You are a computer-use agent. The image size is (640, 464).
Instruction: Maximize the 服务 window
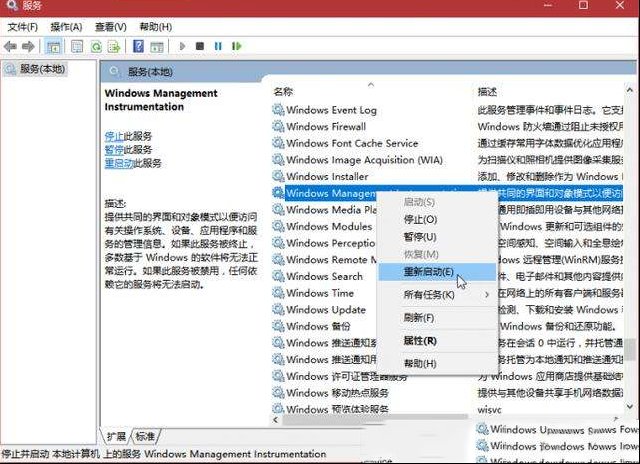[583, 5]
